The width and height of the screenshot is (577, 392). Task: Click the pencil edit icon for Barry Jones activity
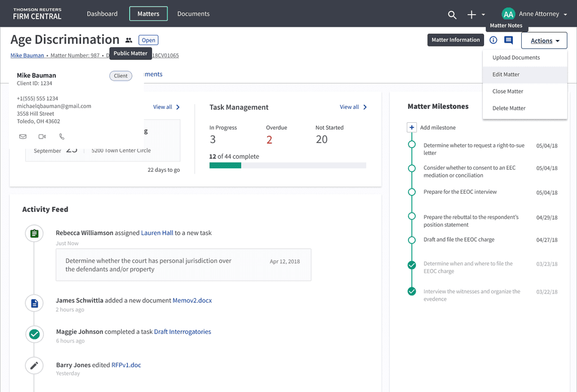34,366
